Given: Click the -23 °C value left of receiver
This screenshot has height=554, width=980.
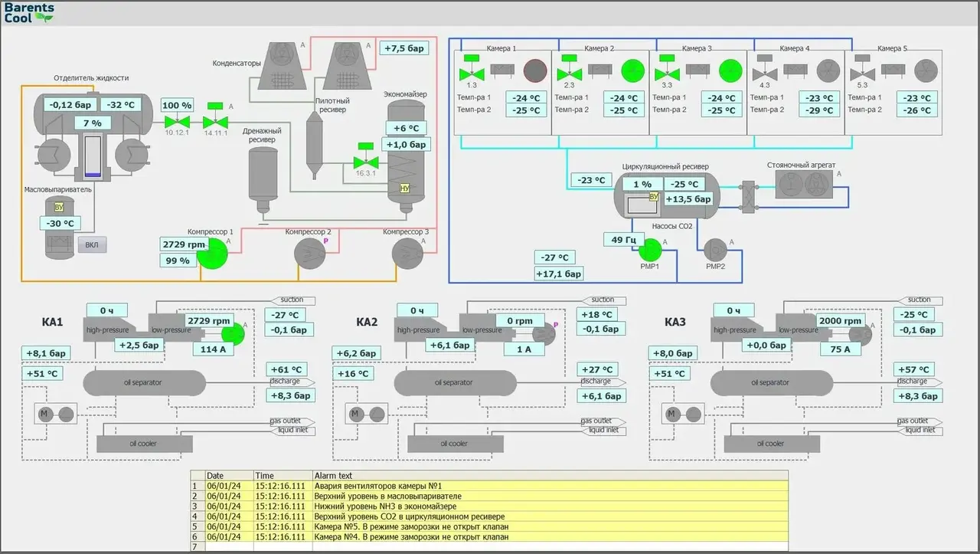Looking at the screenshot, I should (x=592, y=180).
